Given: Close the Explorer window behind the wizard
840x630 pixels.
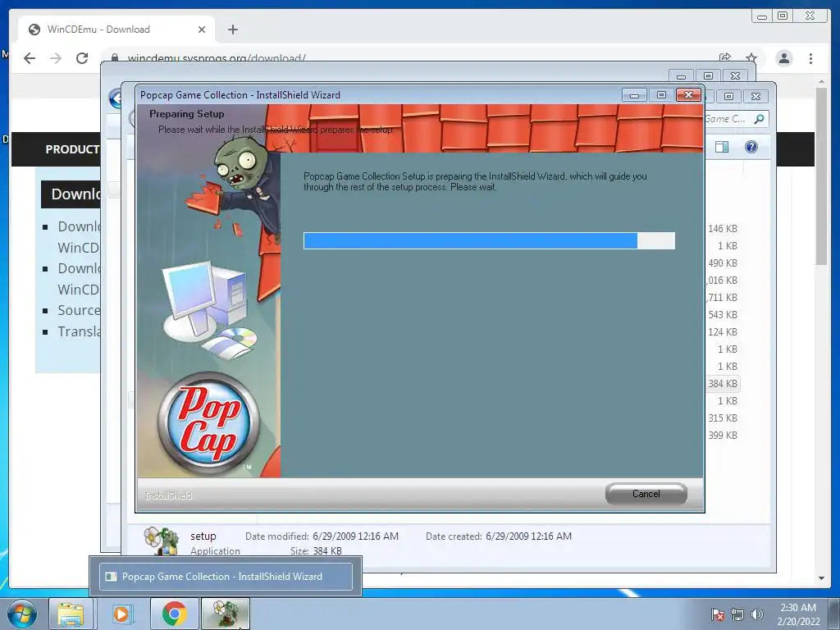Looking at the screenshot, I should tap(756, 97).
